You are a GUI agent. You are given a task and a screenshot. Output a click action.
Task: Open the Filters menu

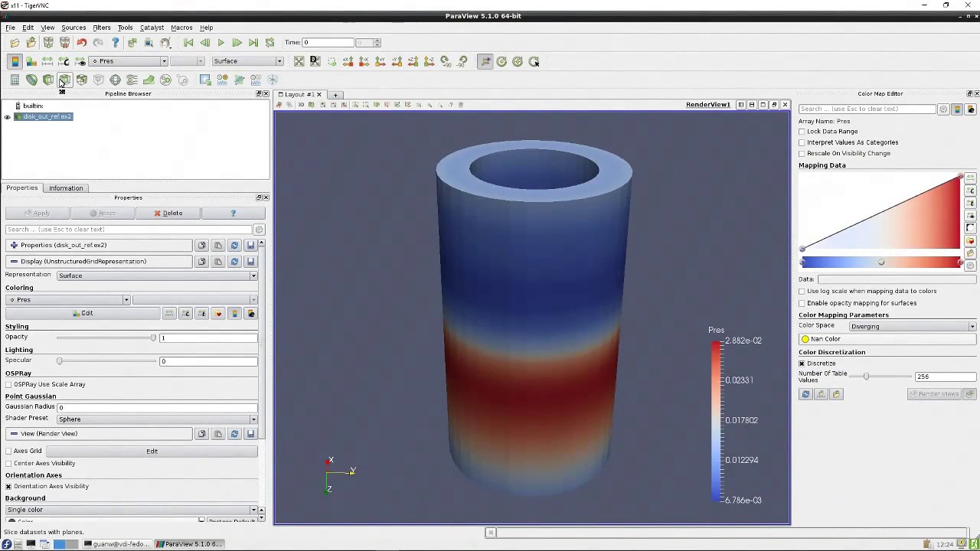[102, 28]
